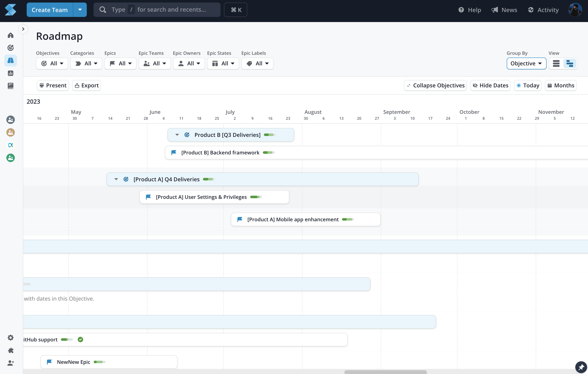Collapse Product B [Q3 Deliveries] objective

177,135
